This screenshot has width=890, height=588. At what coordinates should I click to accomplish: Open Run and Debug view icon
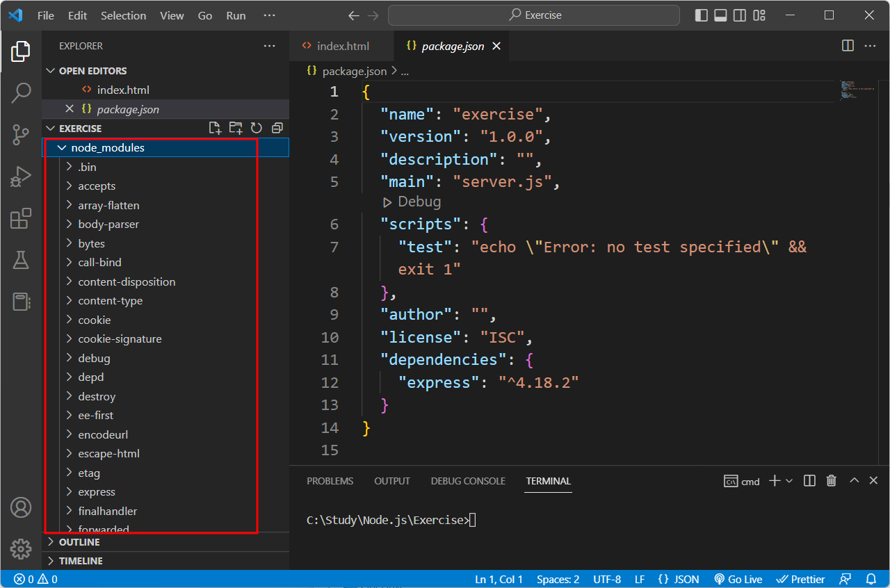[x=21, y=177]
